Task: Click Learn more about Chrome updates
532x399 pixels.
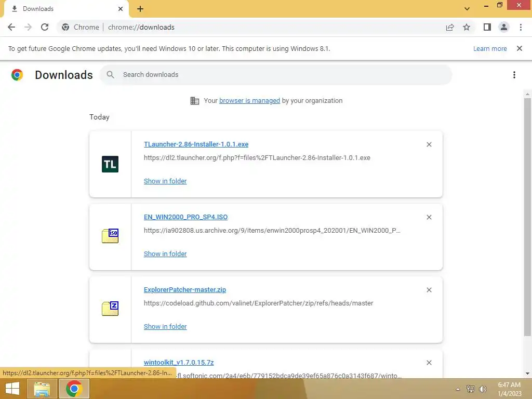Action: tap(490, 48)
